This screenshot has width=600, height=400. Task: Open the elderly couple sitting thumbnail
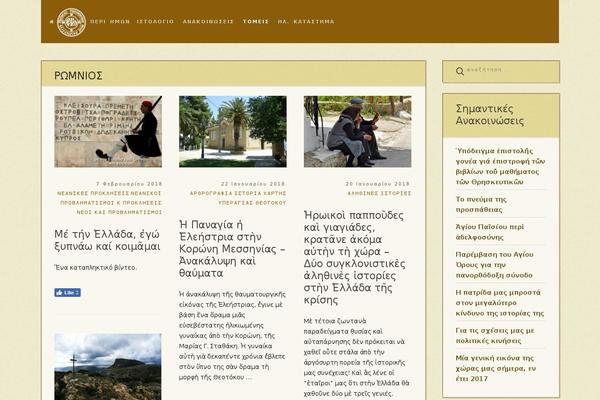[x=357, y=131]
